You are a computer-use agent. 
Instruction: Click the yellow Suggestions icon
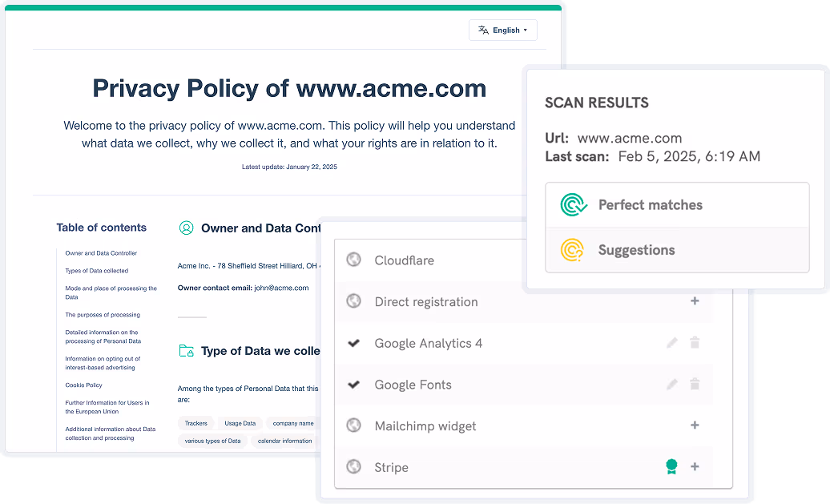[573, 250]
